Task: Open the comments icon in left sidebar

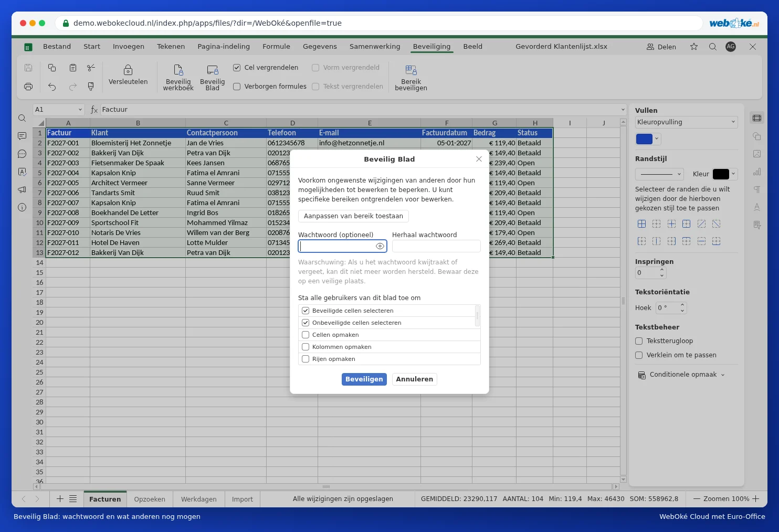Action: pyautogui.click(x=22, y=136)
